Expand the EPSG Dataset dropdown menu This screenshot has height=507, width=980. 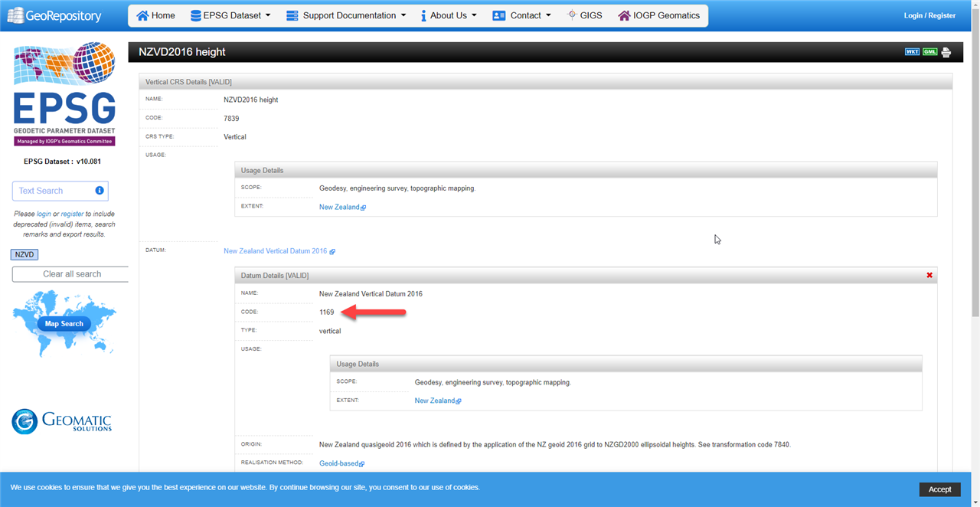[x=230, y=15]
